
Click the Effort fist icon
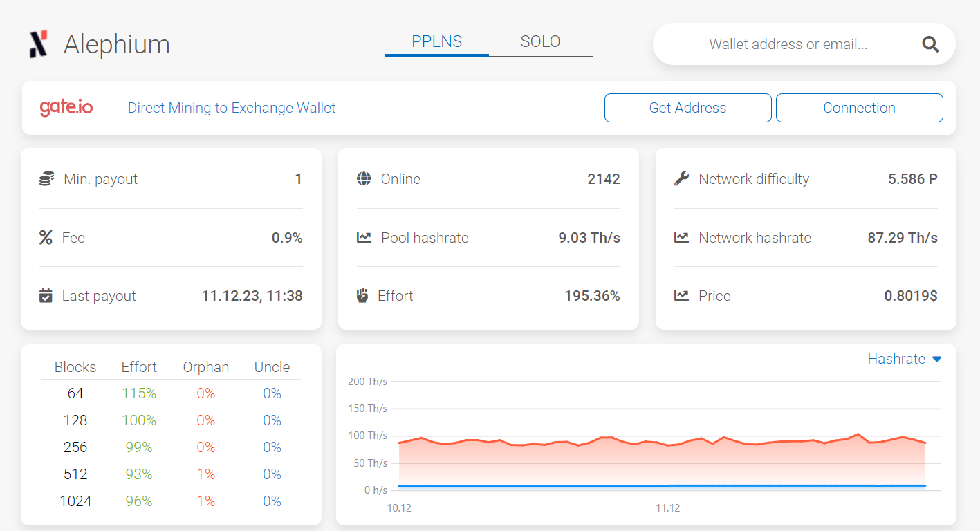pyautogui.click(x=363, y=295)
